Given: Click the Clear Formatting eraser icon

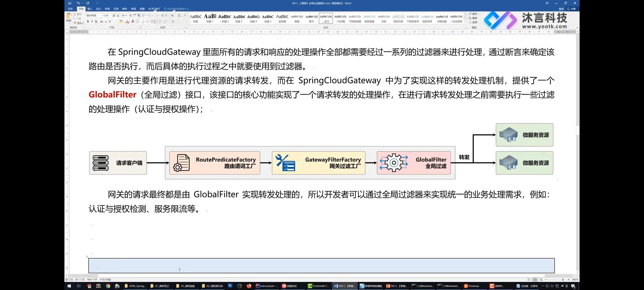Looking at the screenshot, I should click(x=131, y=16).
